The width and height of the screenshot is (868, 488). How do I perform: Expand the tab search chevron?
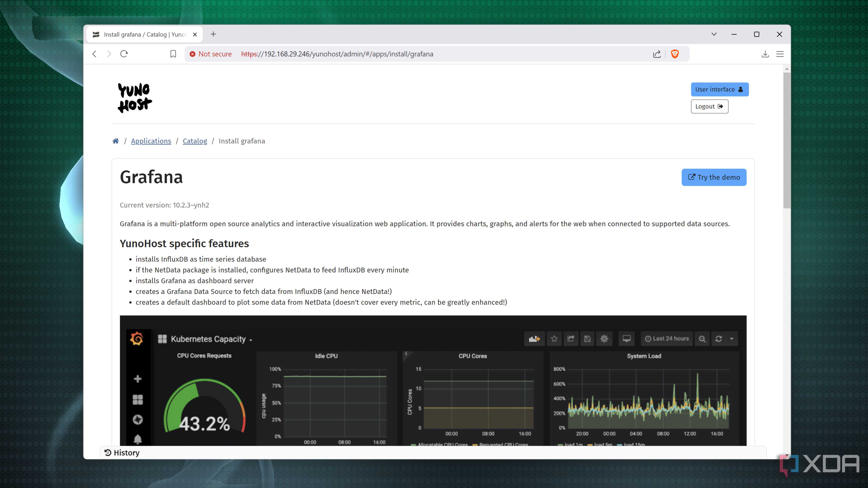[x=714, y=34]
